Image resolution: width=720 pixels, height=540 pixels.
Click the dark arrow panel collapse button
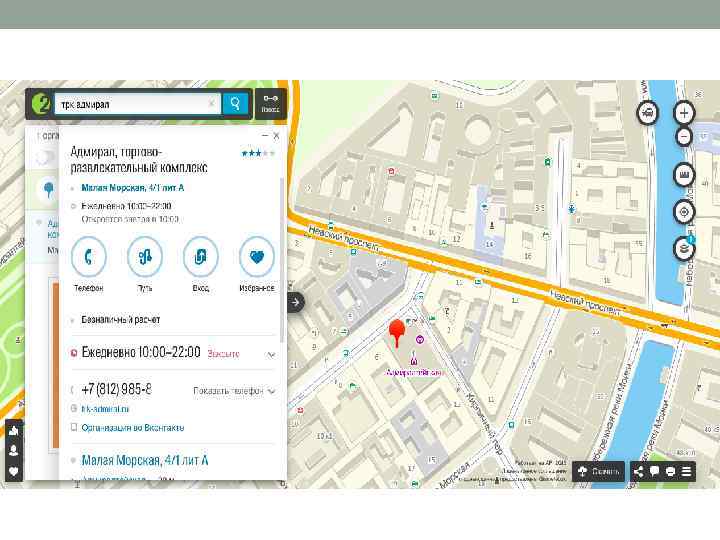click(x=296, y=302)
